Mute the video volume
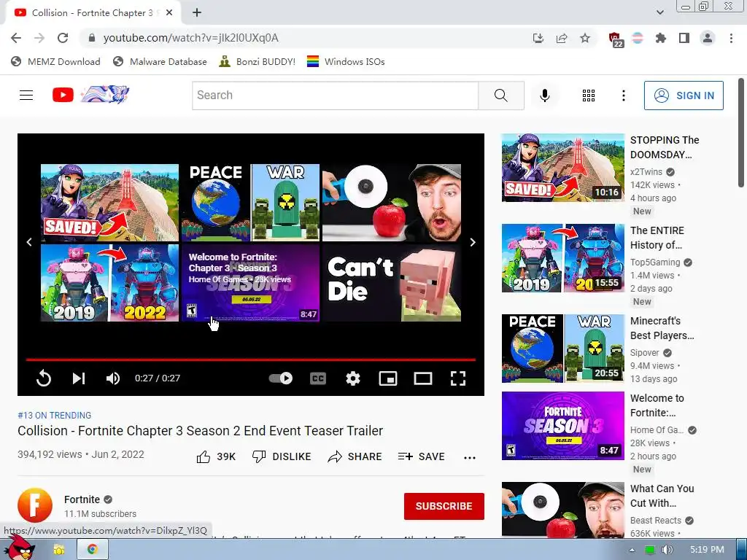The height and width of the screenshot is (560, 747). [113, 378]
